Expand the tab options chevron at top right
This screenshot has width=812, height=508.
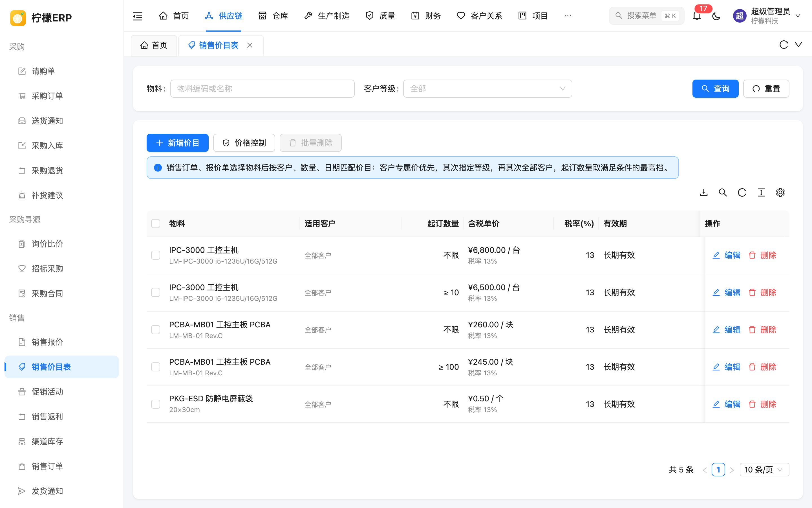point(798,45)
